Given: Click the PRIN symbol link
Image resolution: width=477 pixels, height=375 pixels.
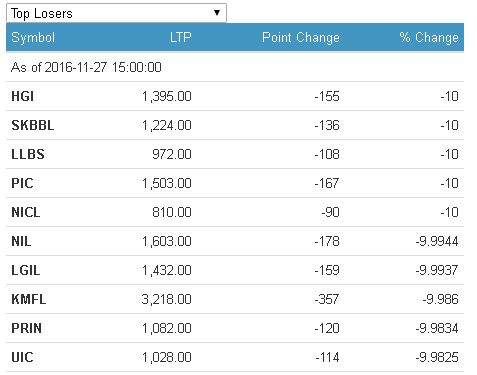Looking at the screenshot, I should click(x=26, y=328).
